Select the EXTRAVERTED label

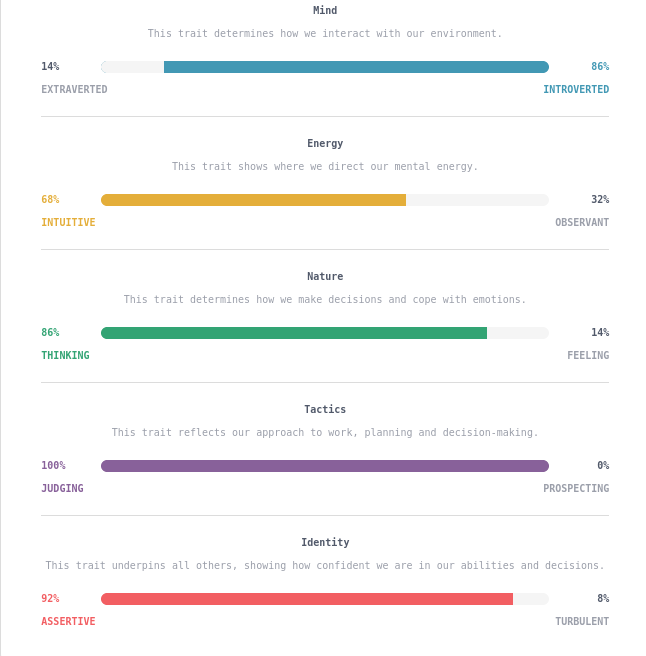(74, 90)
